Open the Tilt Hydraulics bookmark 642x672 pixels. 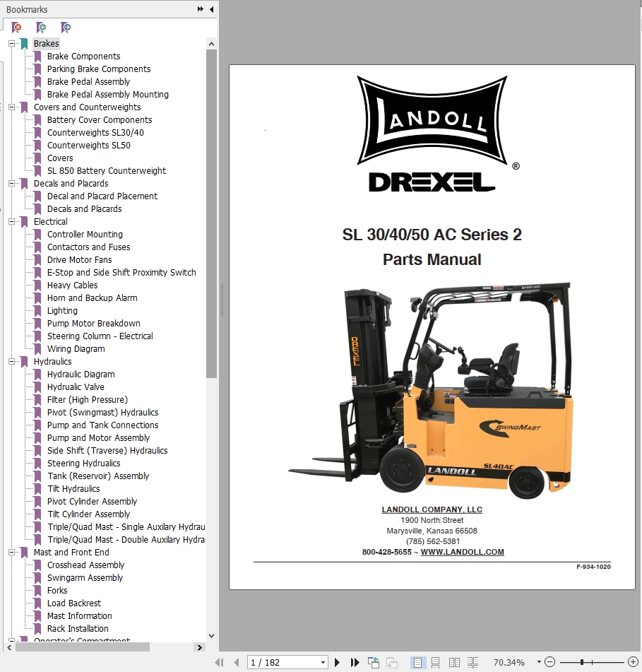tap(73, 488)
